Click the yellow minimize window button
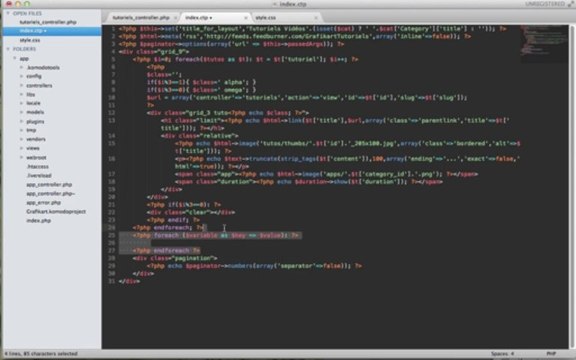This screenshot has width=576, height=360. [x=17, y=4]
